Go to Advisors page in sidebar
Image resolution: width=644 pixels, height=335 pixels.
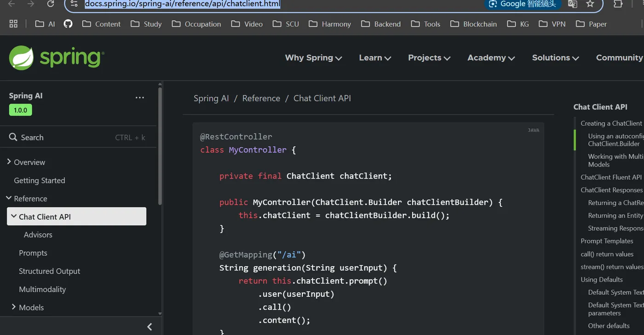click(38, 235)
